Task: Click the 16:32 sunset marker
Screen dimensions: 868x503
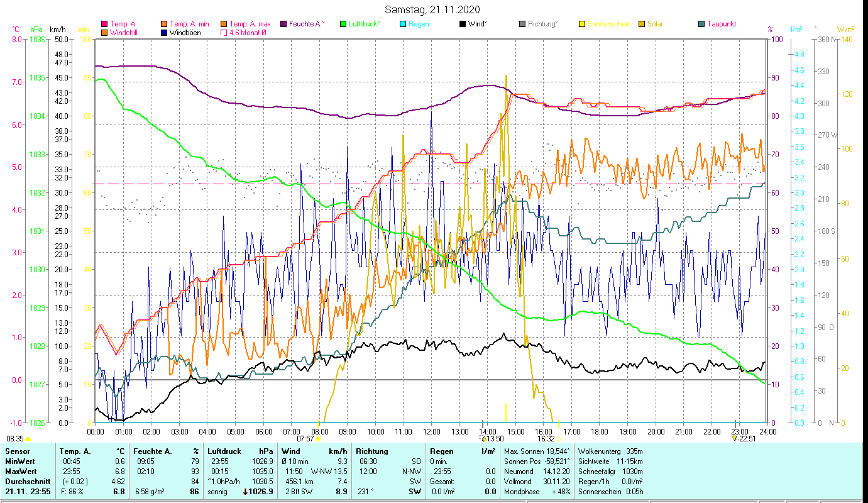Action: pos(558,439)
